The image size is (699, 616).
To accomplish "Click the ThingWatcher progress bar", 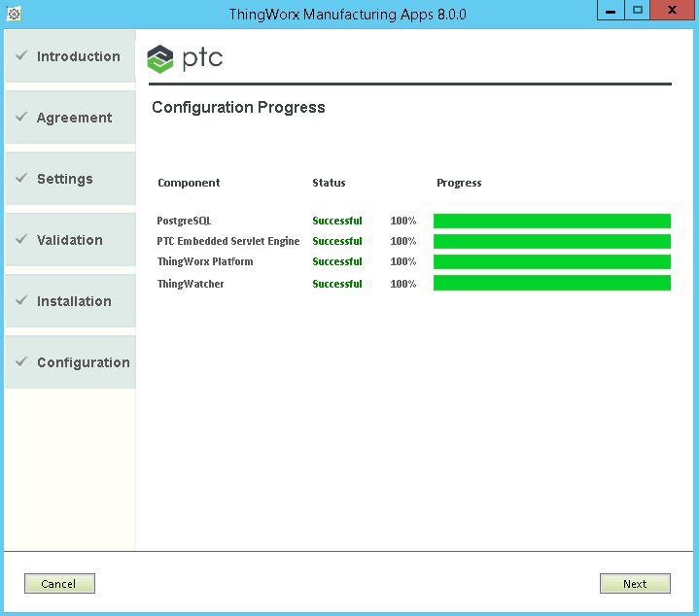I will click(552, 283).
